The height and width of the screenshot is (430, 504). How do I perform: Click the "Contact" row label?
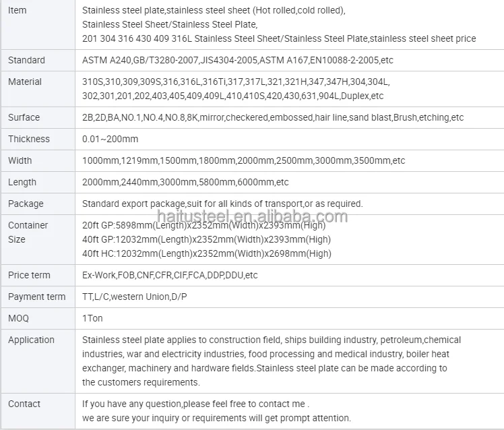(24, 404)
